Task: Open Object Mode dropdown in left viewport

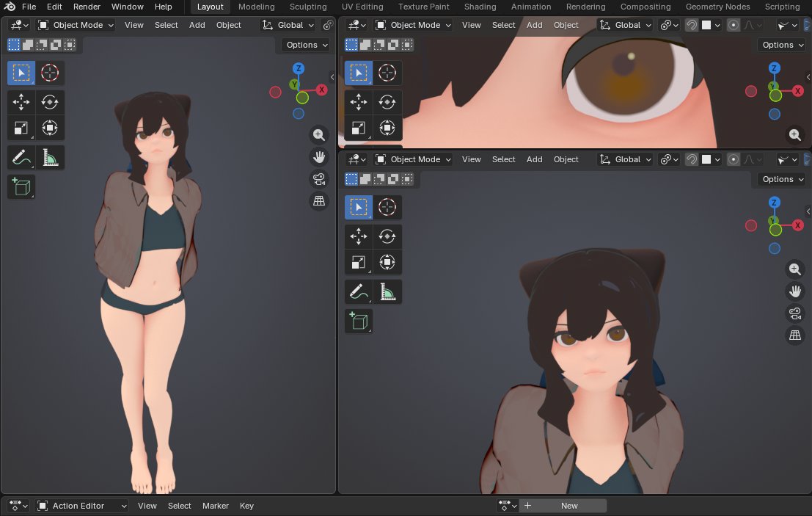Action: point(76,25)
